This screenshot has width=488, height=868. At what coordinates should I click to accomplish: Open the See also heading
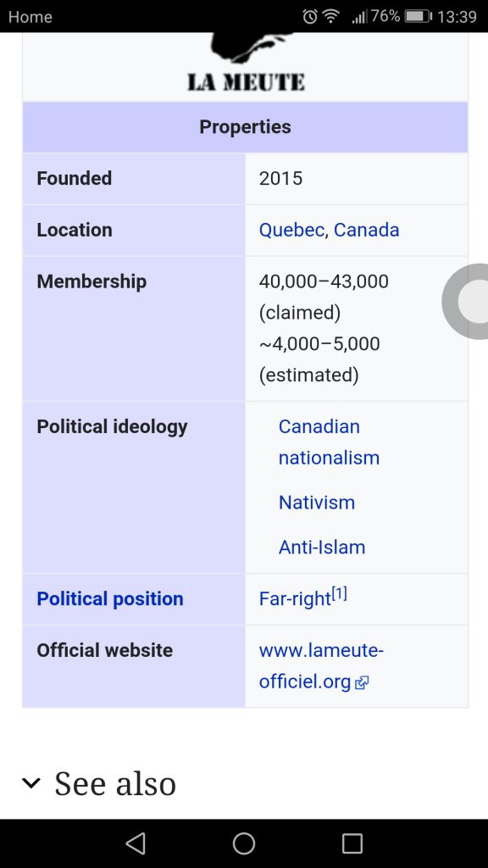pos(115,783)
